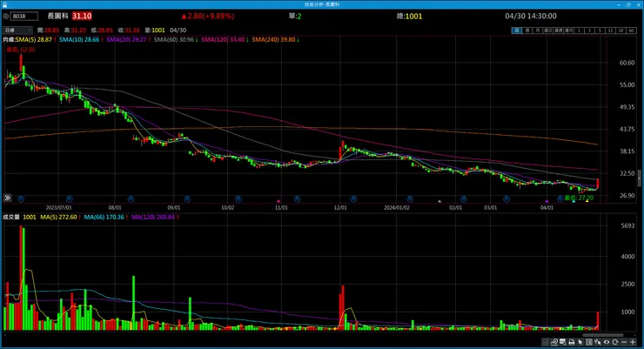
Task: Click the leftmost grid icon in bottom toolbar
Action: click(545, 342)
